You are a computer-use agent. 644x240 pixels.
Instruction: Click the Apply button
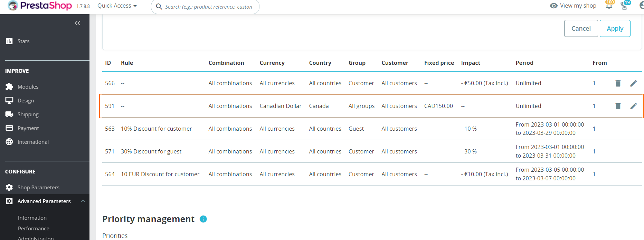[615, 28]
